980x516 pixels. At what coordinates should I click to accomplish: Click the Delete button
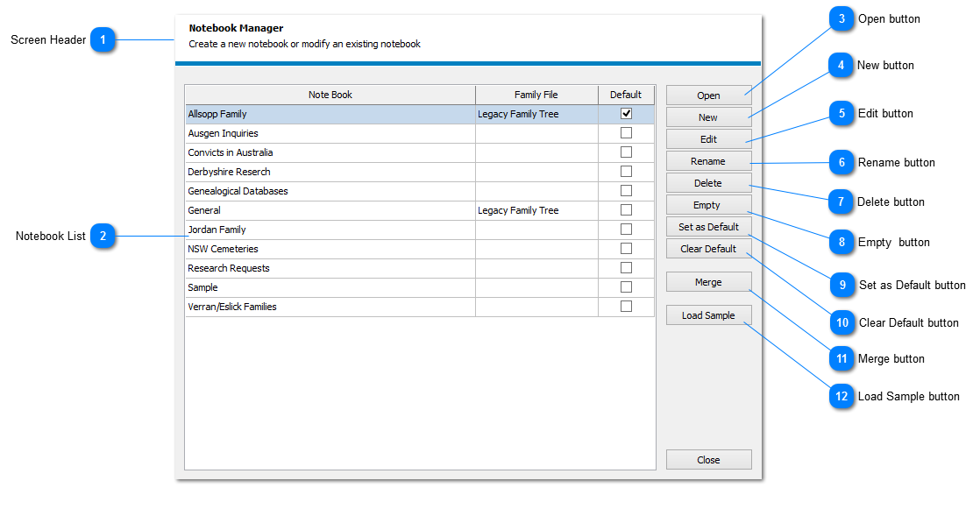click(x=708, y=182)
